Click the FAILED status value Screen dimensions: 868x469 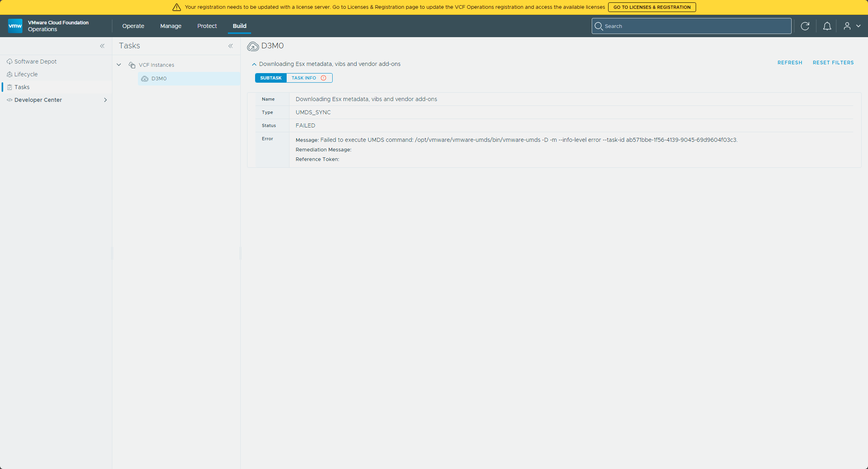click(305, 125)
